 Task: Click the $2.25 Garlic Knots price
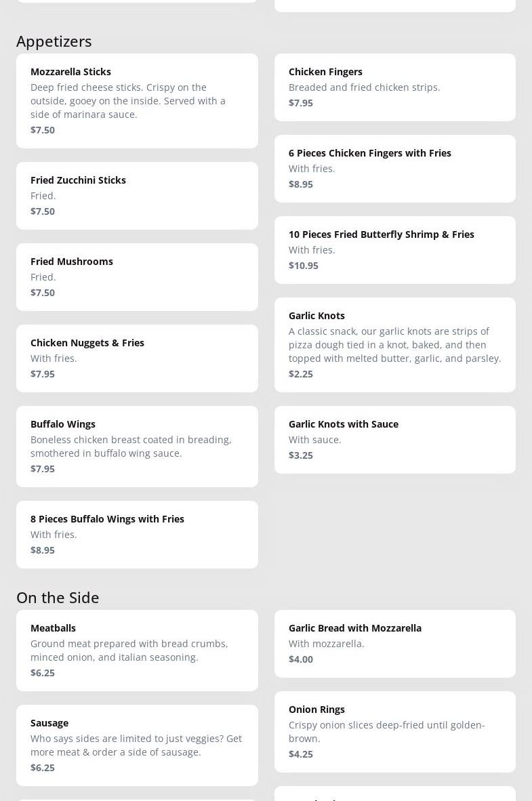click(x=301, y=374)
